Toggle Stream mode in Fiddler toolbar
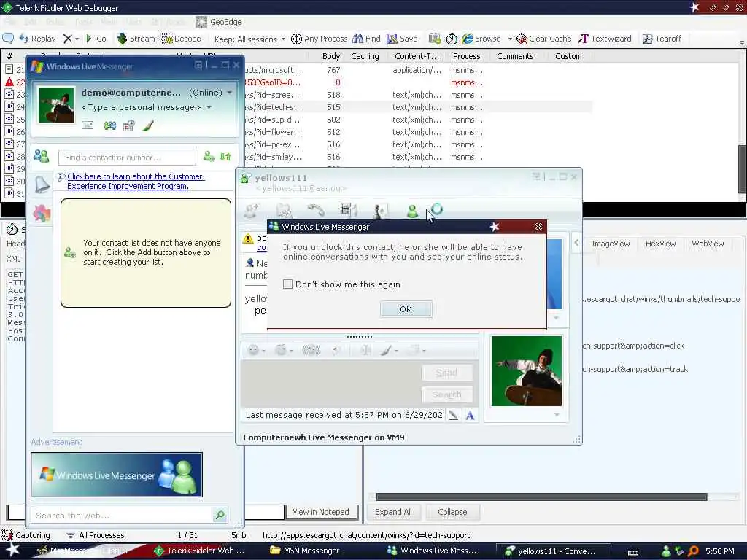The image size is (747, 560). [136, 39]
